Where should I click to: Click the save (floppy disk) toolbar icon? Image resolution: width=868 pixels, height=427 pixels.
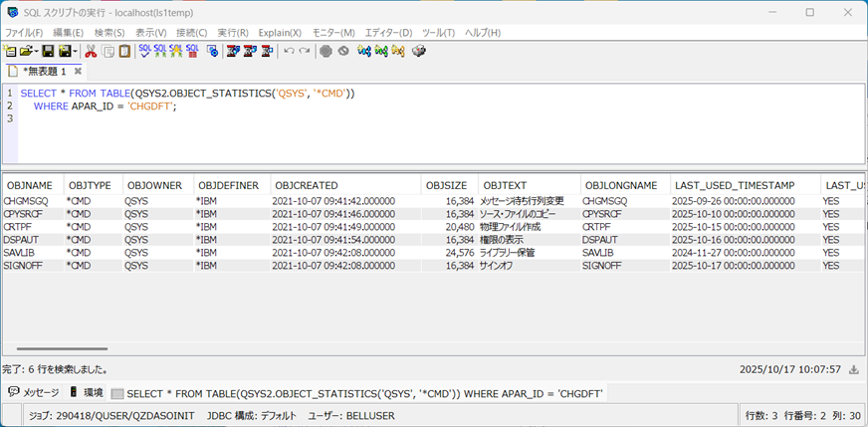(x=48, y=51)
